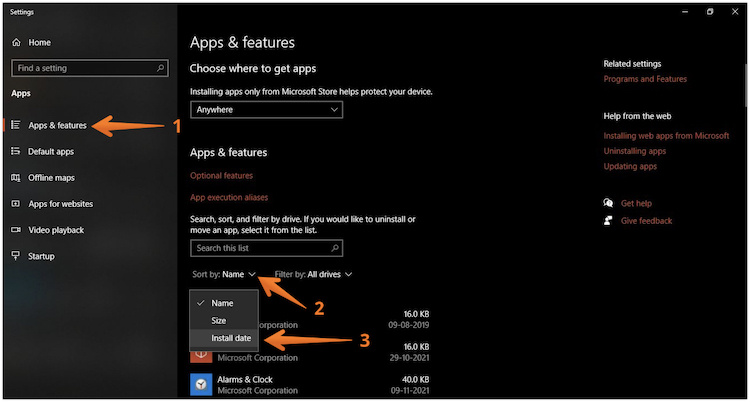Click the Find a setting search box
The image size is (750, 402).
coord(89,69)
